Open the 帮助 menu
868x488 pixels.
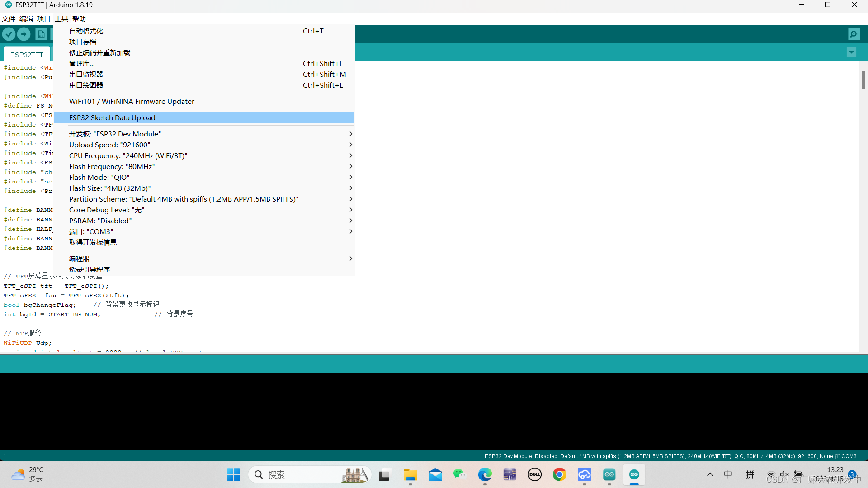79,19
